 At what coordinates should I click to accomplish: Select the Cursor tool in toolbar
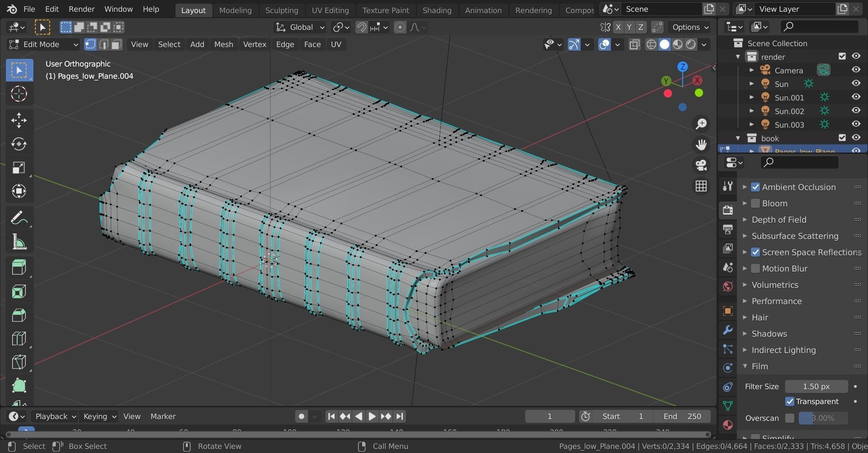pos(19,94)
